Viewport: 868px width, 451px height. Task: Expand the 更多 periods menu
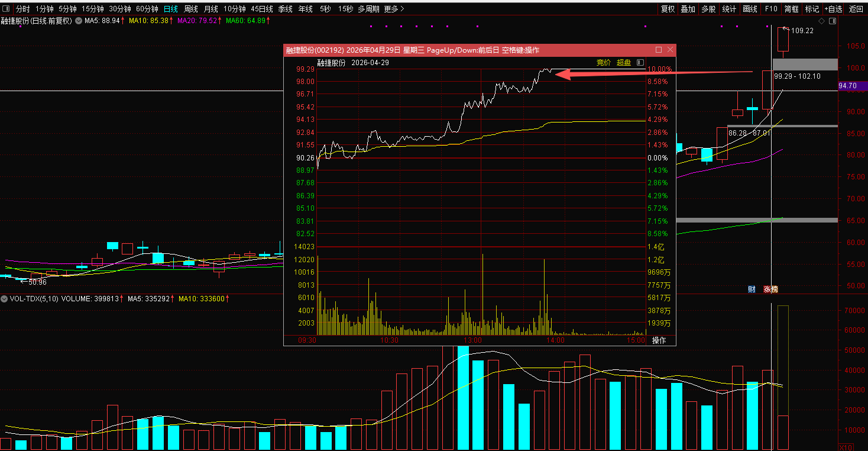(x=394, y=9)
